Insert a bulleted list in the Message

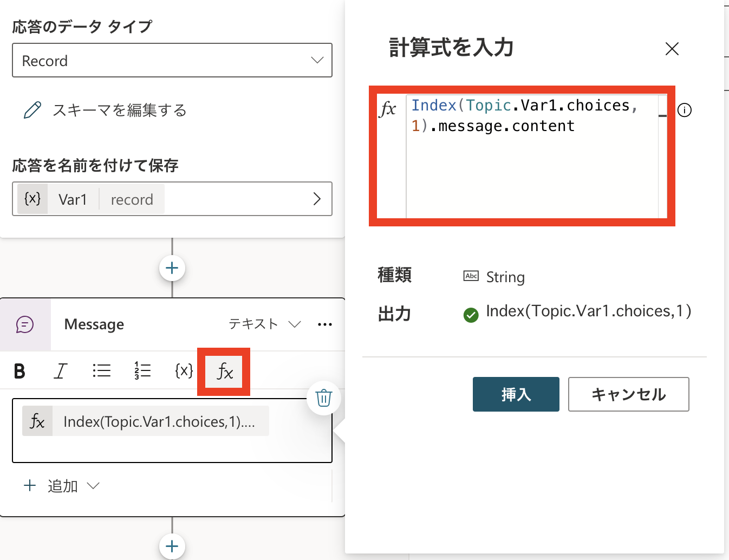tap(101, 371)
